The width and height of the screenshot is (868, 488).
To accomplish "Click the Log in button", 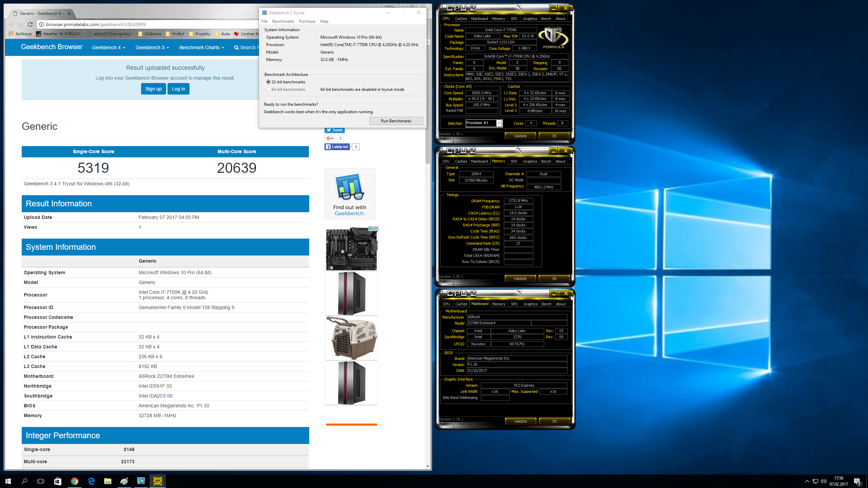I will pyautogui.click(x=178, y=89).
